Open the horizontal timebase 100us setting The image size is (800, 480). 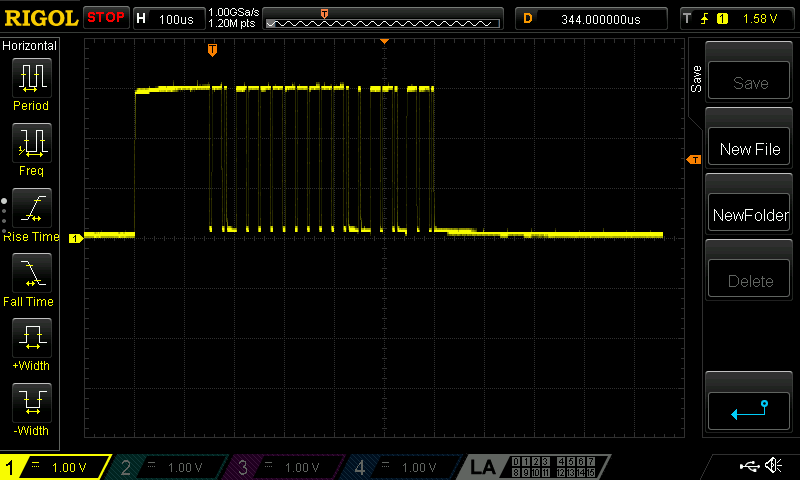(167, 18)
